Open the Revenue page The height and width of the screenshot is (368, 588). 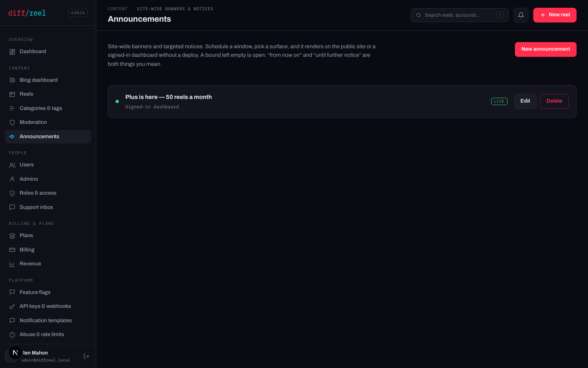48,264
